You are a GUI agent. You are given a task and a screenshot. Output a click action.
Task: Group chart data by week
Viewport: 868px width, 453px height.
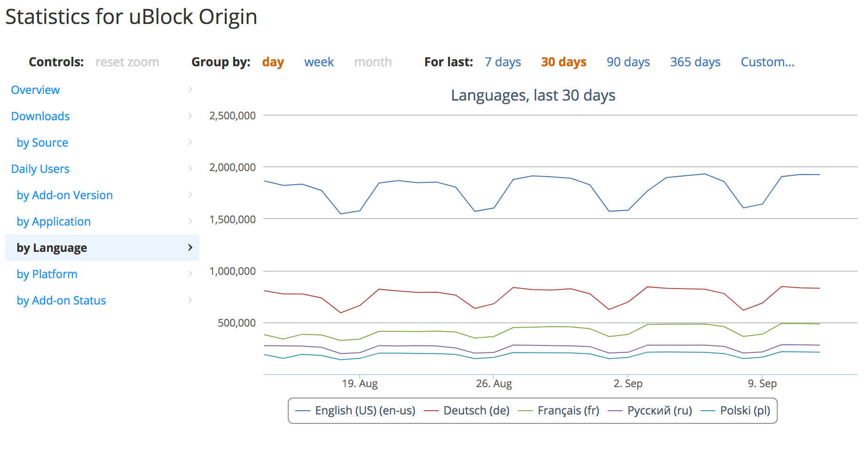click(319, 62)
